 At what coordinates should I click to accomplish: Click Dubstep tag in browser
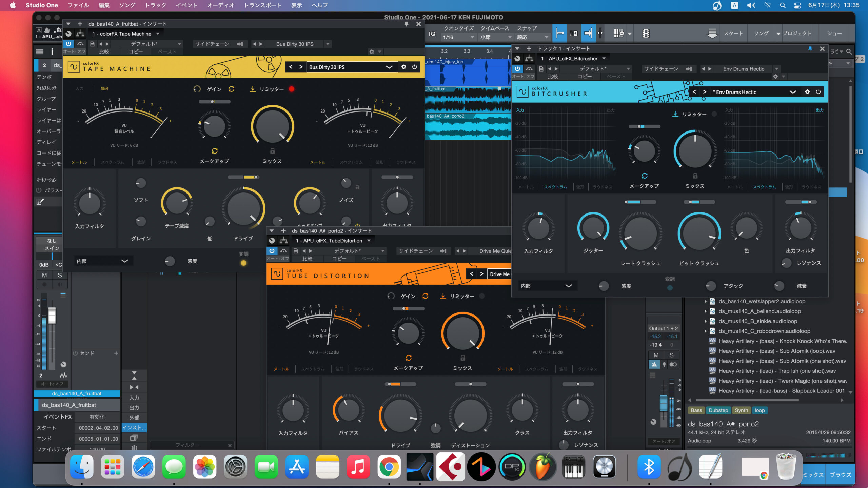coord(718,410)
